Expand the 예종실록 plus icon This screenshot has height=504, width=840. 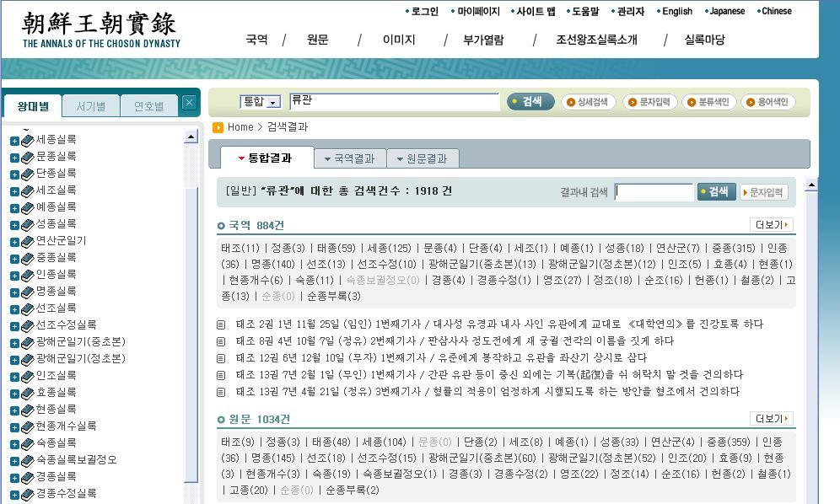pyautogui.click(x=14, y=209)
